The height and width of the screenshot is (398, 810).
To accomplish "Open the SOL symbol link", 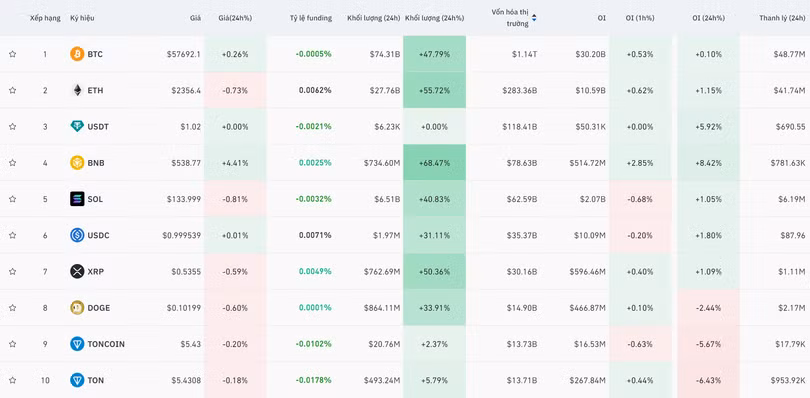I will point(95,198).
